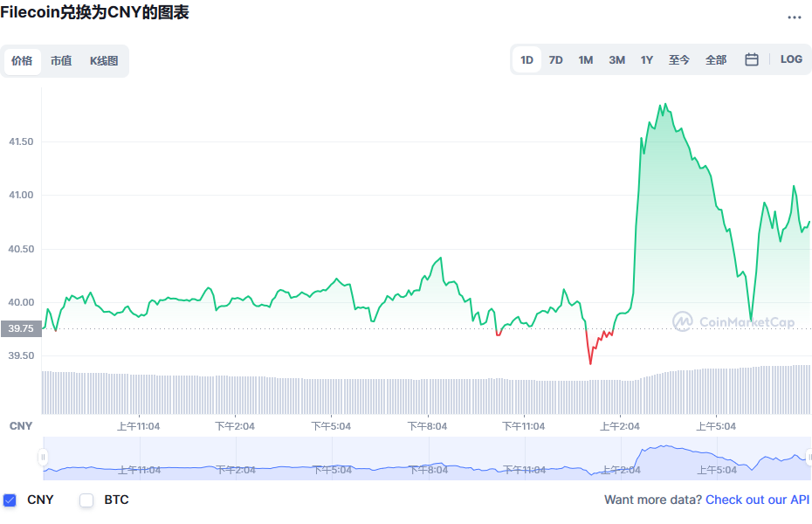Click the CNY axis unit label
The width and height of the screenshot is (812, 524).
click(21, 426)
